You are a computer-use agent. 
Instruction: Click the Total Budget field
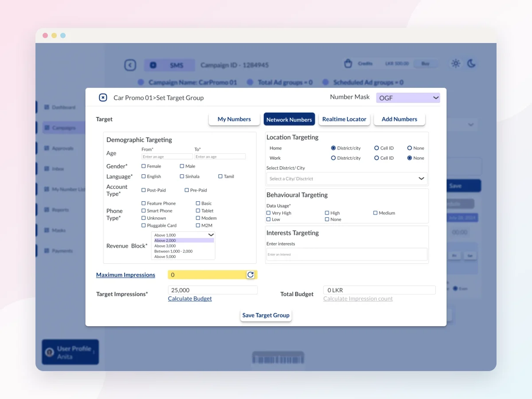pos(379,290)
